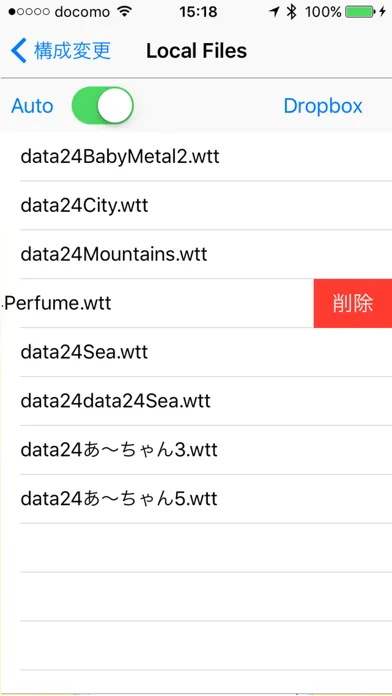Open data24Mountains.wtt file entry
The width and height of the screenshot is (392, 696).
pos(196,254)
